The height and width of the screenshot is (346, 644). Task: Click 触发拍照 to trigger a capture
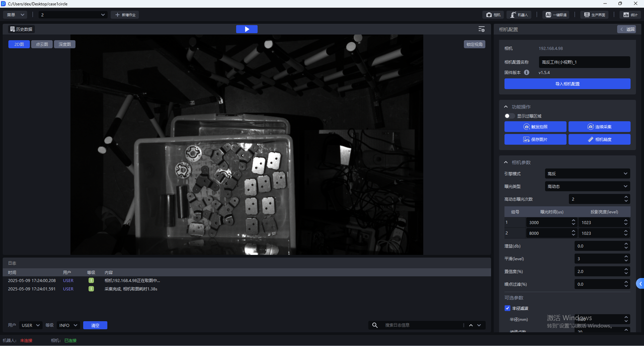(x=535, y=127)
